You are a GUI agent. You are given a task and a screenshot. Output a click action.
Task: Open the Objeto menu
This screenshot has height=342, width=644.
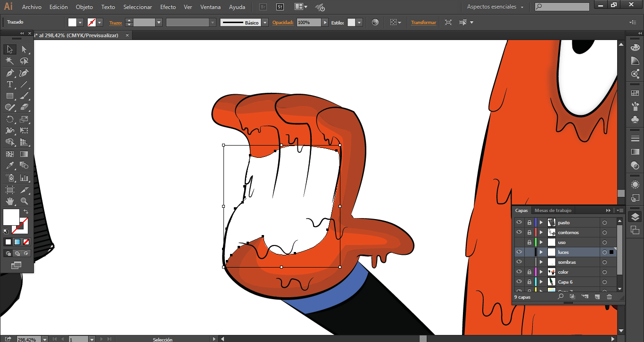(84, 7)
